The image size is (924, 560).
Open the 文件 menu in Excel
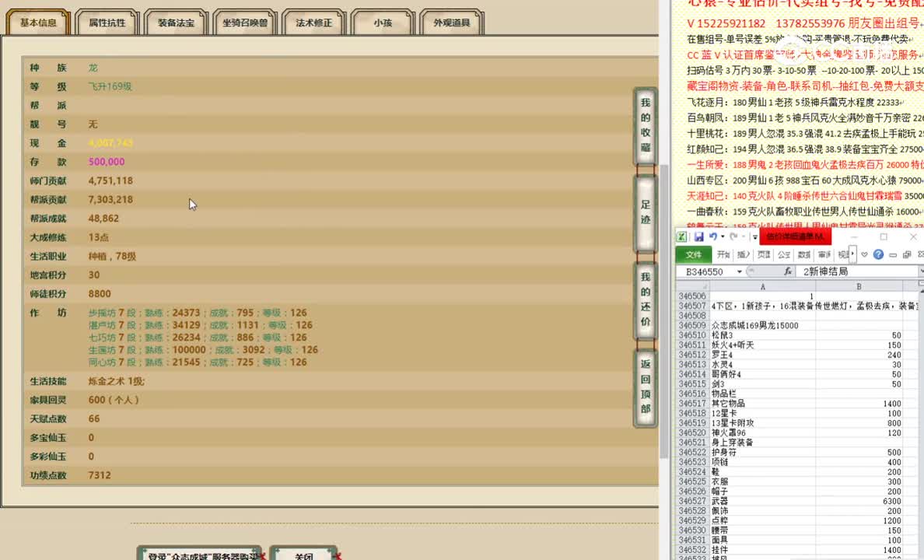(695, 254)
